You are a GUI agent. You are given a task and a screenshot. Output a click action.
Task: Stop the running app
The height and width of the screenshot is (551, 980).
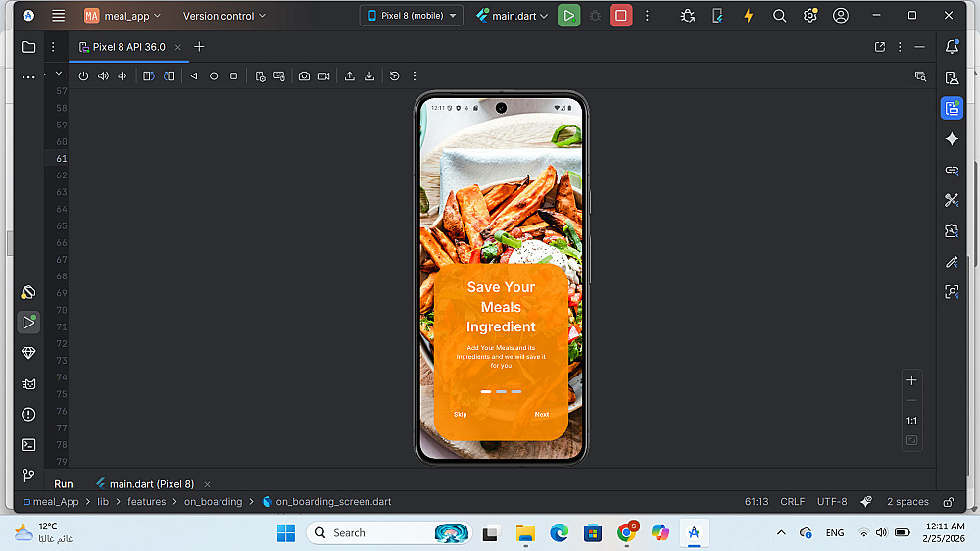click(x=620, y=16)
